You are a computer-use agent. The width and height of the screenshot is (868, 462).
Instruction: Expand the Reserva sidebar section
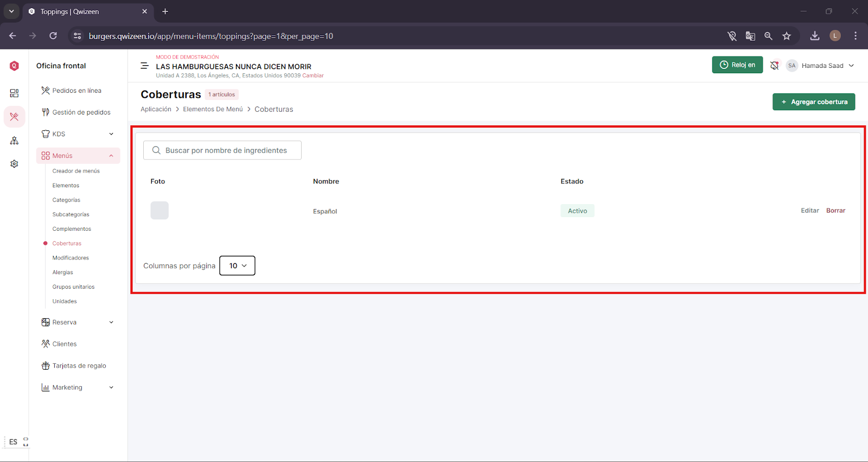pos(78,322)
